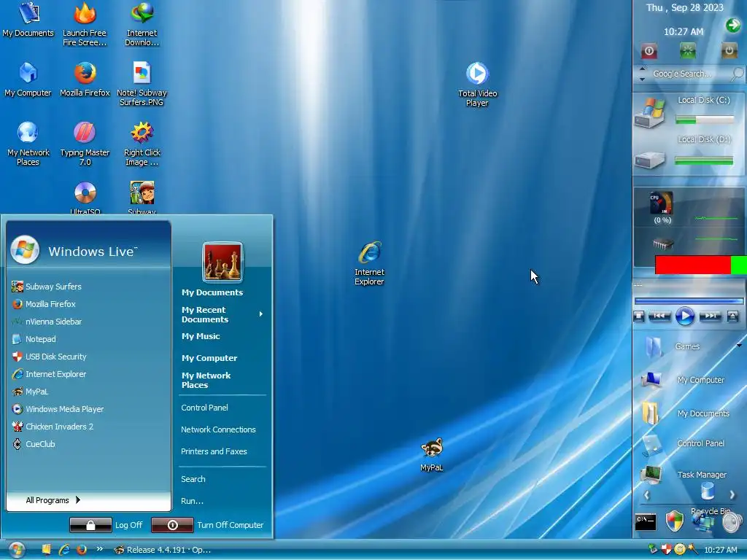
Task: Open Note! Subway Surfers.PNG file
Action: click(142, 84)
